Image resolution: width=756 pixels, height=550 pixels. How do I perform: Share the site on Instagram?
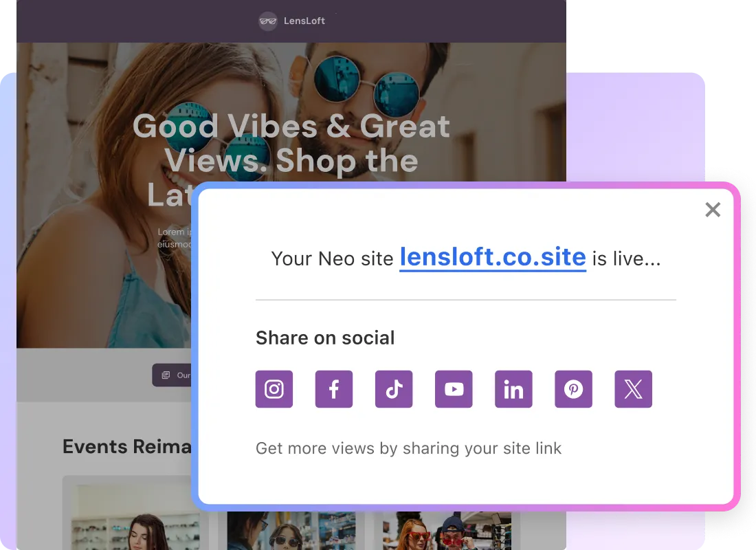(x=274, y=389)
